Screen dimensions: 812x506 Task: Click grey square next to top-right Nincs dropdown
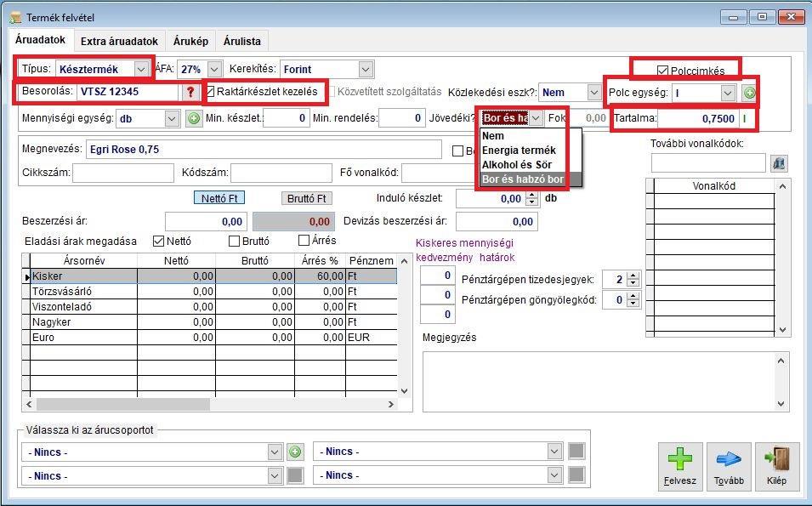(x=576, y=451)
